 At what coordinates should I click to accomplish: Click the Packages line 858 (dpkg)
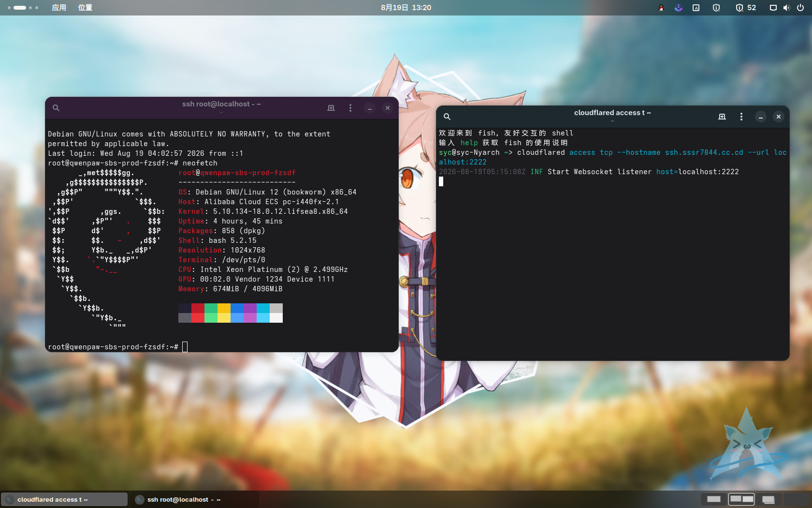tap(222, 231)
